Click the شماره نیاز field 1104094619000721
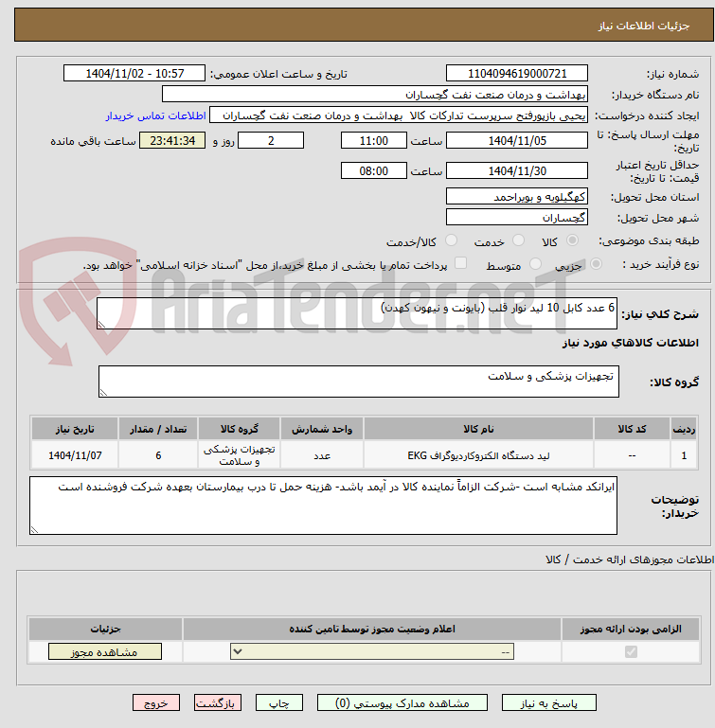715x728 pixels. coord(517,73)
